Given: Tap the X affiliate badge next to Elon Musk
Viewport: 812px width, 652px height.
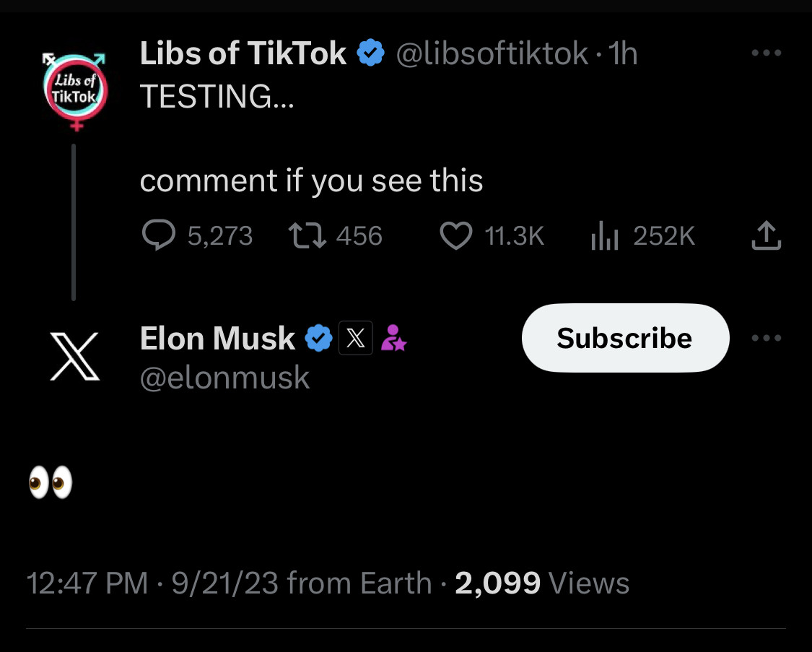Looking at the screenshot, I should 355,338.
